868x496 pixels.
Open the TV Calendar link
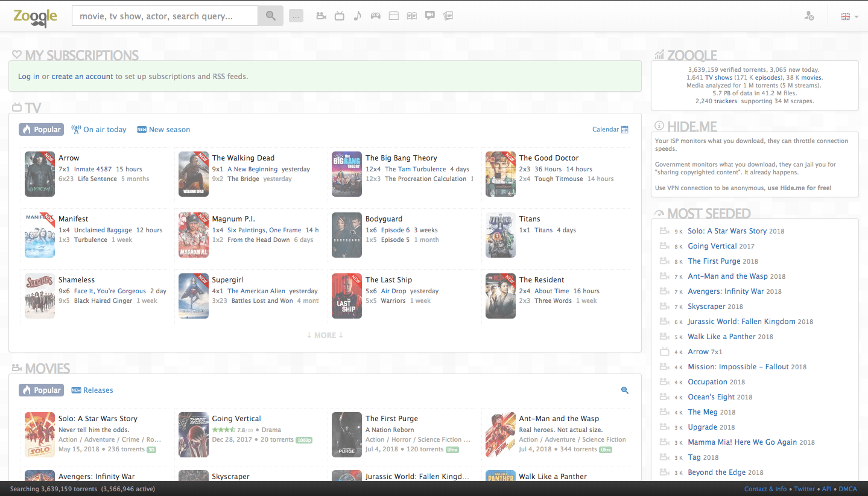(x=605, y=130)
